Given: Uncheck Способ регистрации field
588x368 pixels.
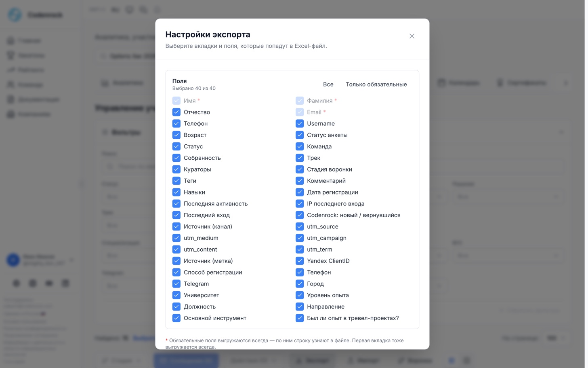Looking at the screenshot, I should tap(176, 273).
